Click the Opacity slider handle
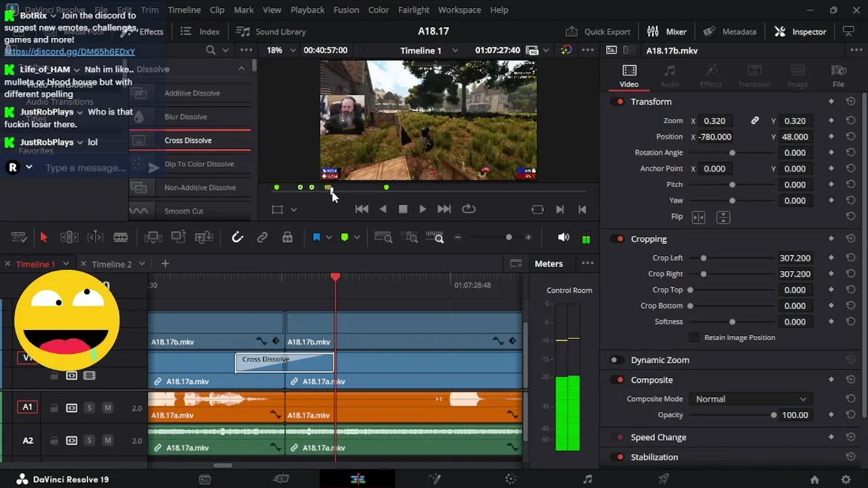 coord(774,415)
